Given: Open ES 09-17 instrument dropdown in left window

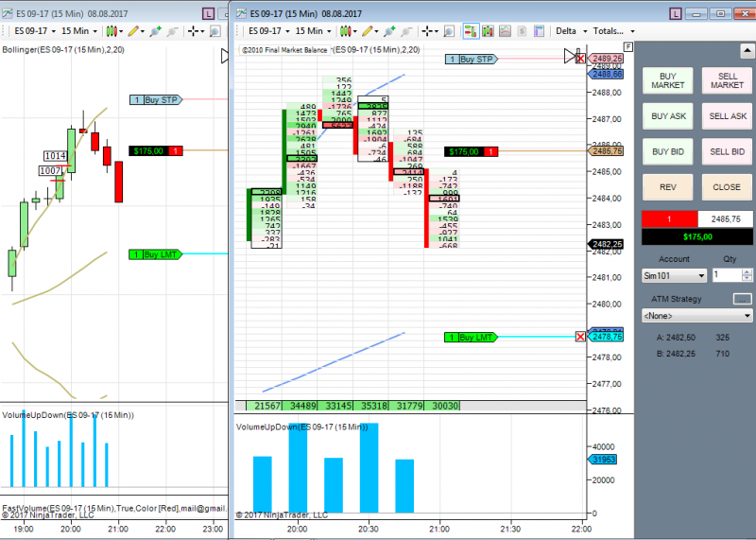Looking at the screenshot, I should [35, 31].
